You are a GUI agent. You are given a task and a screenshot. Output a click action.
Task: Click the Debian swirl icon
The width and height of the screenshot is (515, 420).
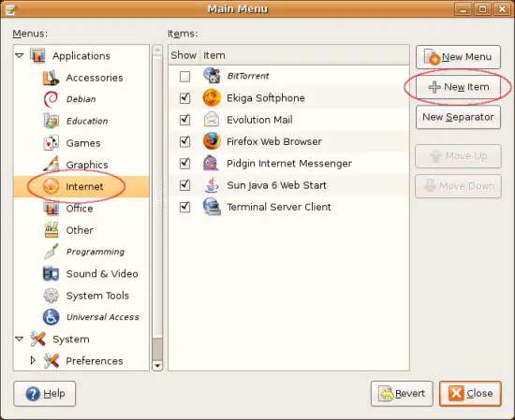click(51, 99)
